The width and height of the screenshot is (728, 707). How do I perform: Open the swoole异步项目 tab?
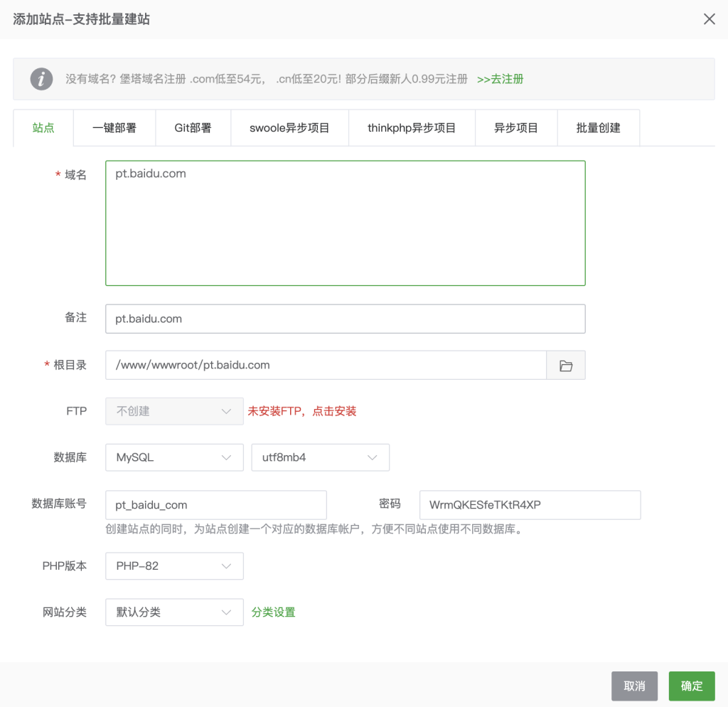coord(289,128)
